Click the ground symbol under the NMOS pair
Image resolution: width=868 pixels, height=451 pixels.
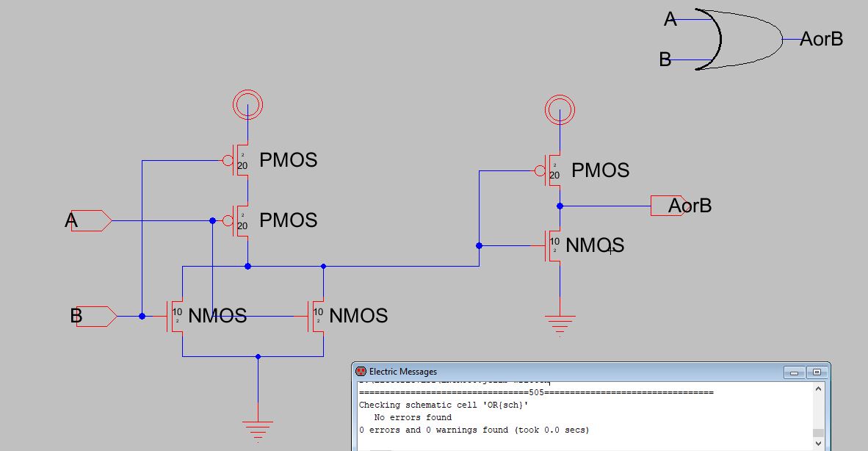tap(258, 427)
